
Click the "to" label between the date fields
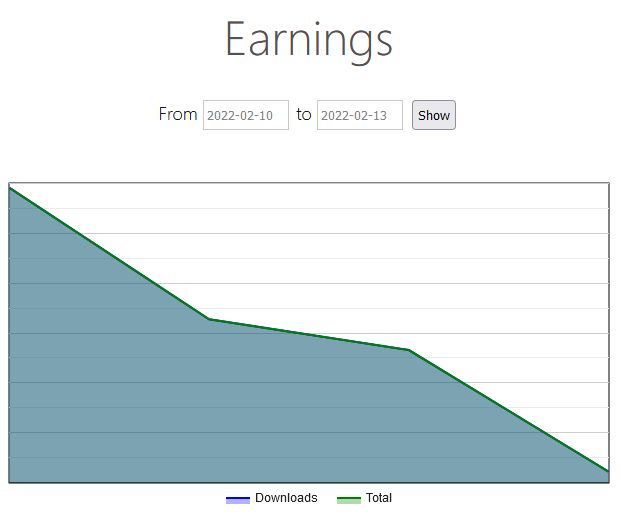click(304, 114)
